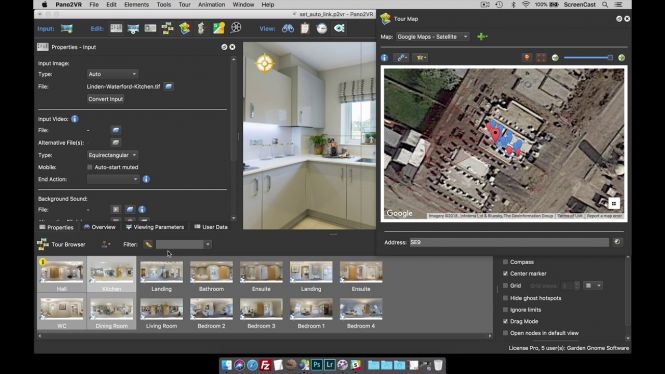Click the Convert Input button
This screenshot has height=374, width=665.
[x=105, y=99]
